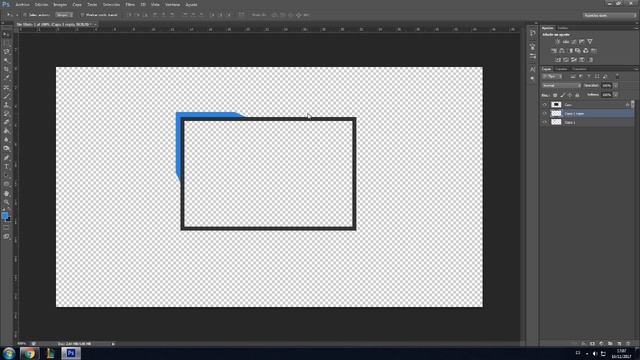Open the Edición menu

(41, 4)
